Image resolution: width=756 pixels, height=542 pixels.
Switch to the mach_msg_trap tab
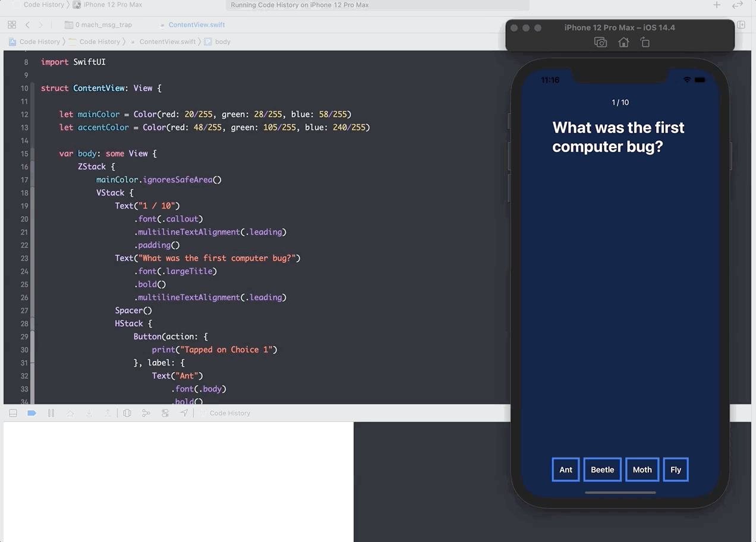99,25
